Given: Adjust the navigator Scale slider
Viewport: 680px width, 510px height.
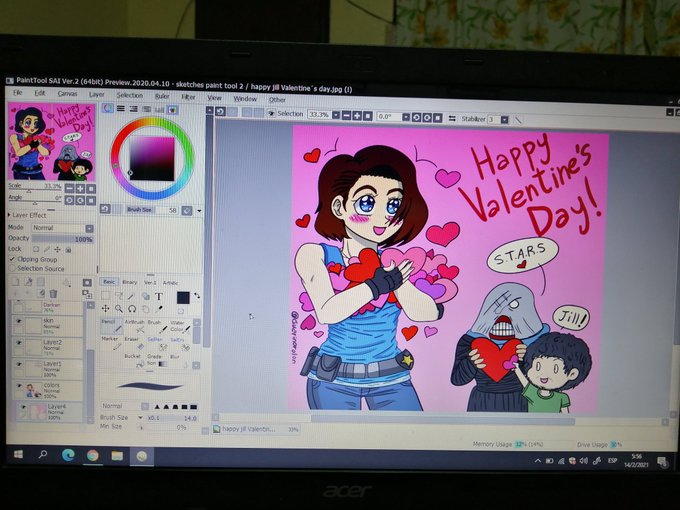Looking at the screenshot, I should pyautogui.click(x=35, y=190).
